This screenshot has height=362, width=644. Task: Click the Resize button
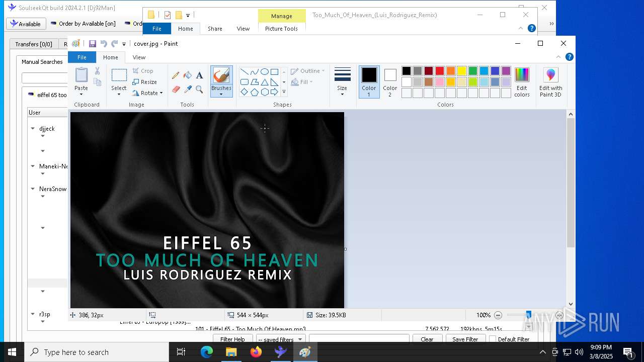click(144, 82)
